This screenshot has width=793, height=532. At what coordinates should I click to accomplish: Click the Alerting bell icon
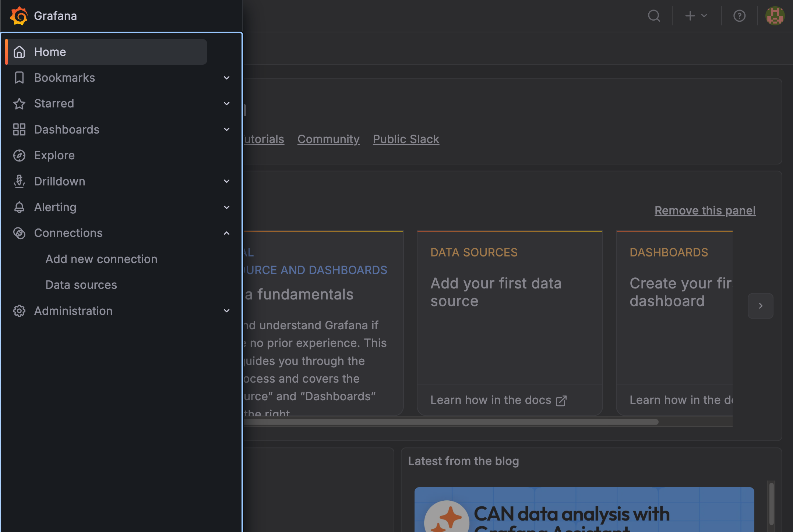point(20,207)
